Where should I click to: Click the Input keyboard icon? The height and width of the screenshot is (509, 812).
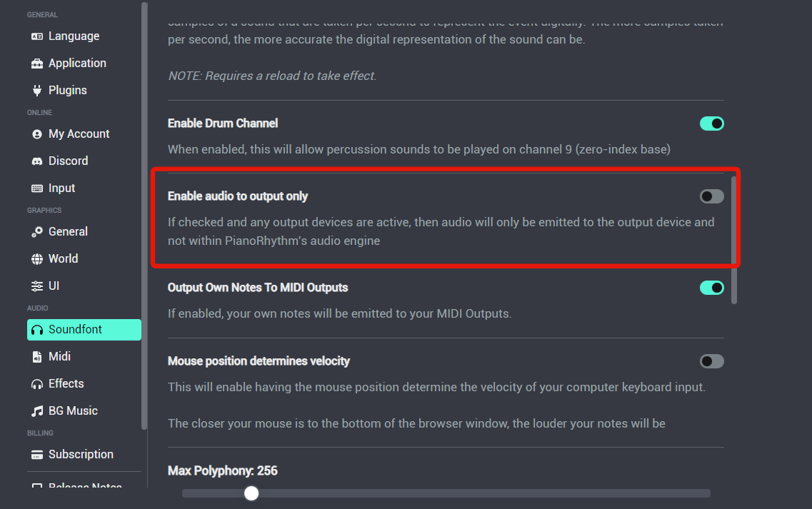(x=36, y=188)
